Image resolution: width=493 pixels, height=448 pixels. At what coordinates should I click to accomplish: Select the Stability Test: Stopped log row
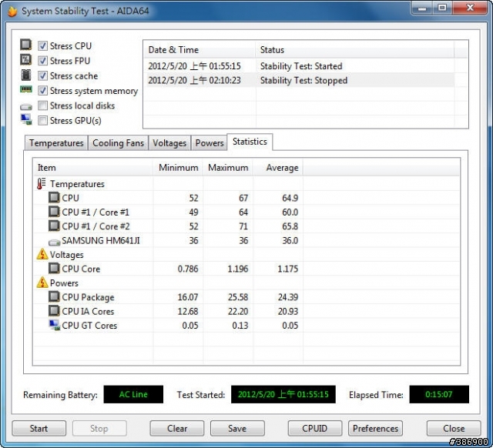click(299, 80)
